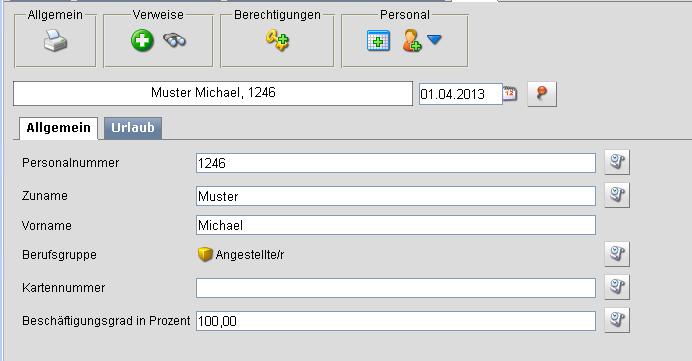Click the printer icon under Allgemein
Image resolution: width=692 pixels, height=361 pixels.
click(x=55, y=41)
